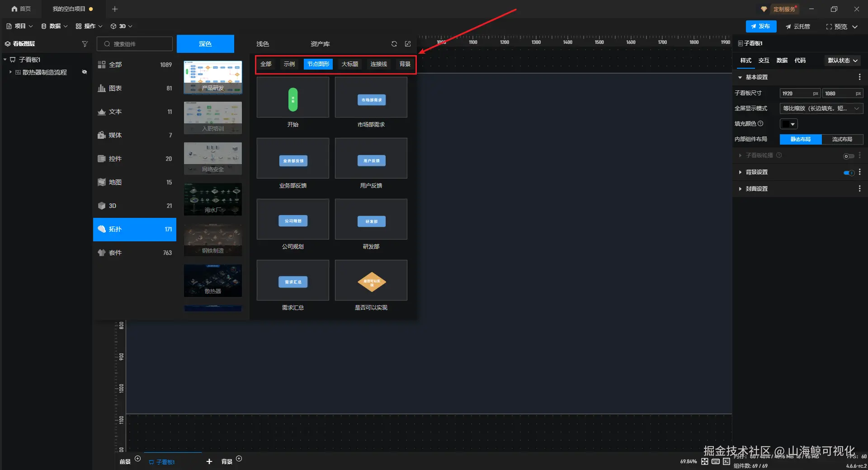Open 封面设置 more options dots
The image size is (868, 470).
coord(859,188)
